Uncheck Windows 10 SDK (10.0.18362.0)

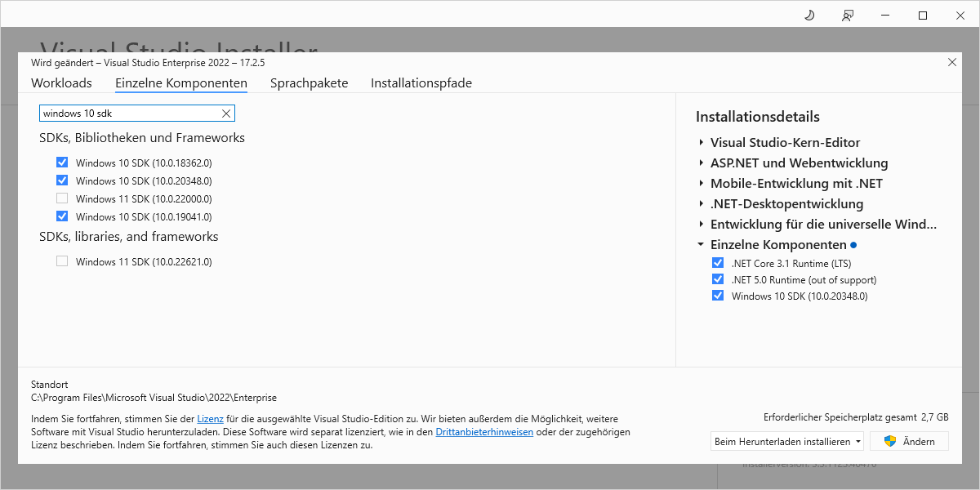point(62,163)
